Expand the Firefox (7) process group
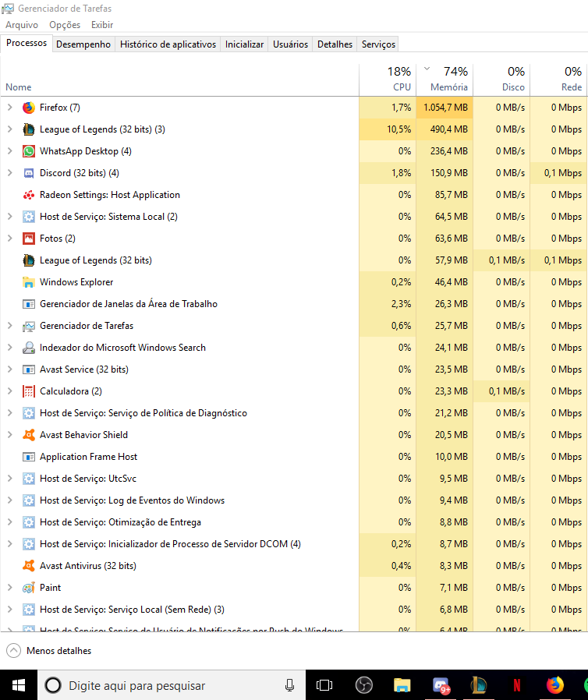The image size is (588, 700). coord(10,108)
